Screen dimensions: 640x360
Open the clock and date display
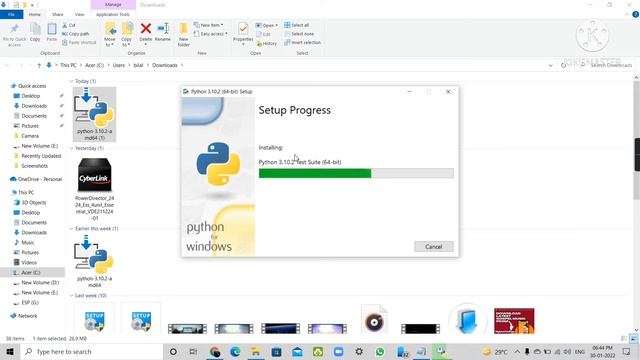click(602, 351)
